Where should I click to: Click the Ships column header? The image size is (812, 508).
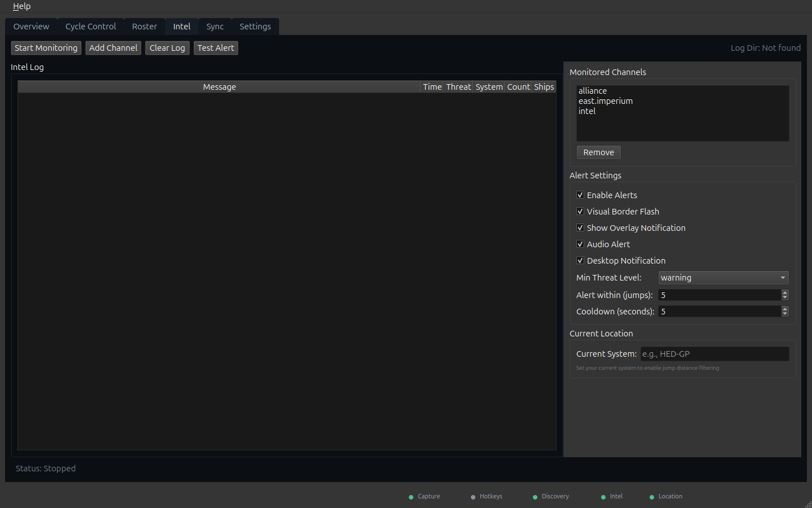[x=544, y=87]
